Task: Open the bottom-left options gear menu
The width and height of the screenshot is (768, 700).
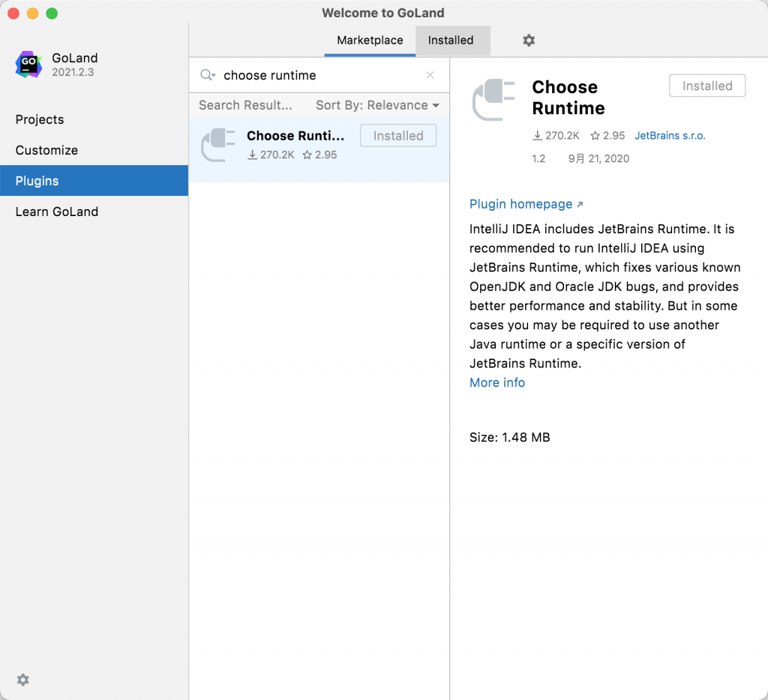Action: [x=23, y=680]
